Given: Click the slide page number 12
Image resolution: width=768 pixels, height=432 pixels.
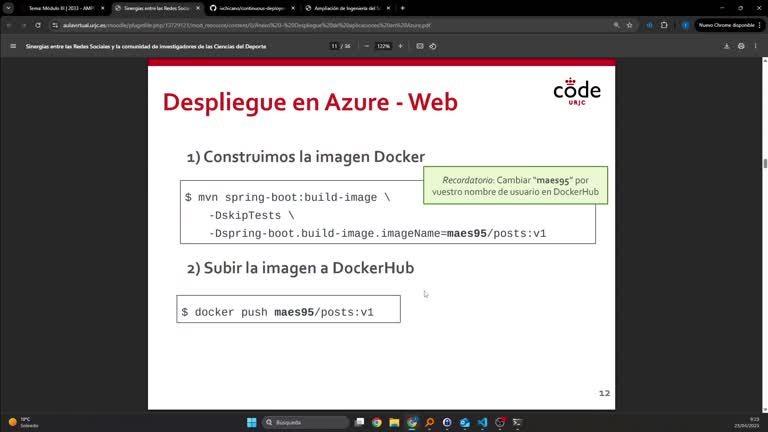Looking at the screenshot, I should [604, 393].
